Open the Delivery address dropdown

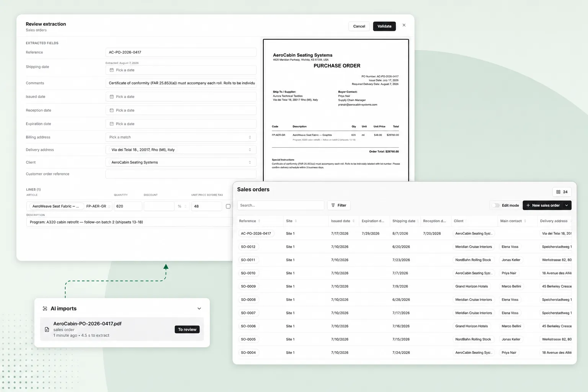point(181,150)
